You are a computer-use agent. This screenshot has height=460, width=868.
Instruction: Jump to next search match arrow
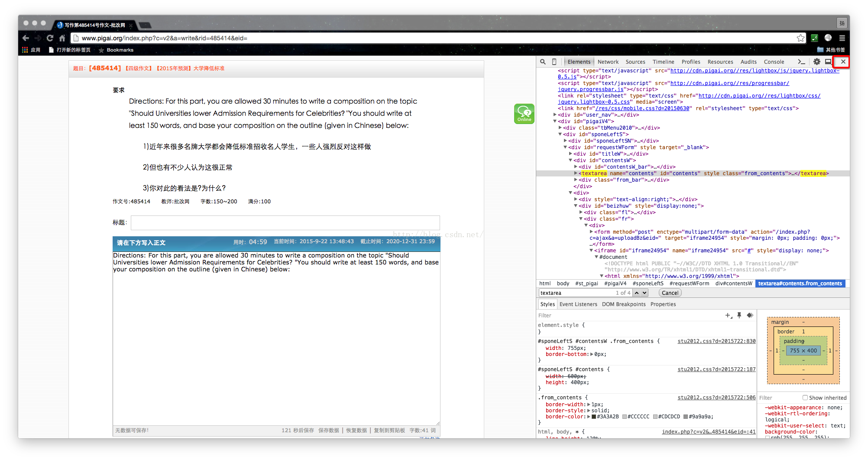[x=645, y=293]
